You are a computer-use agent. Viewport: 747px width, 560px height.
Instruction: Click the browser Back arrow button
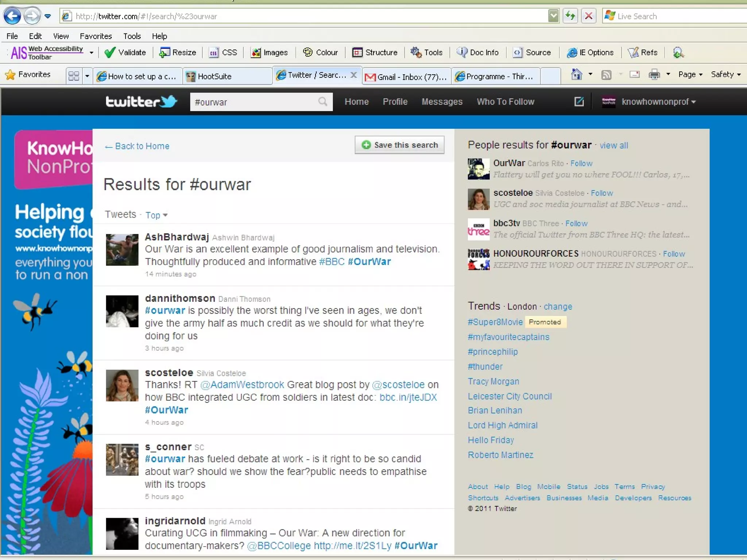(x=12, y=16)
